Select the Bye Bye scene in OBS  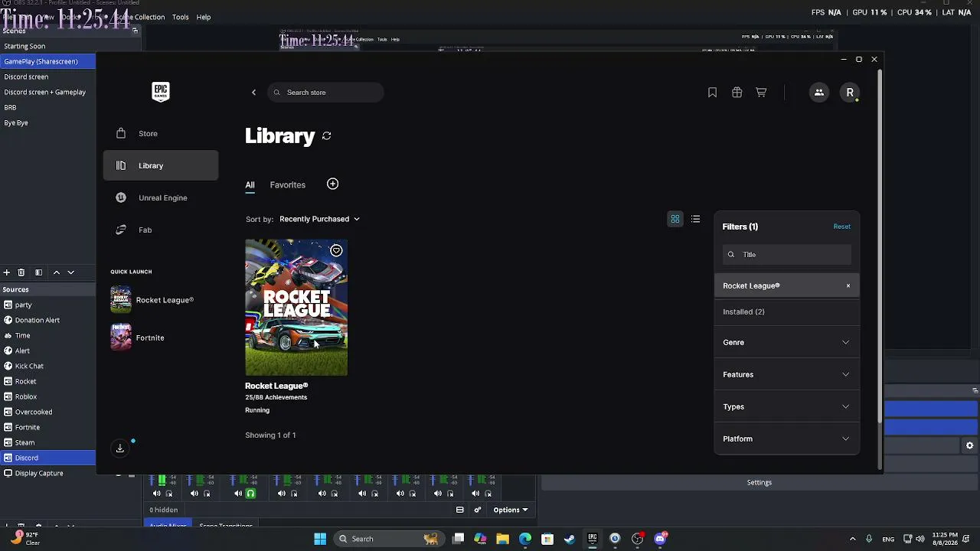coord(48,123)
